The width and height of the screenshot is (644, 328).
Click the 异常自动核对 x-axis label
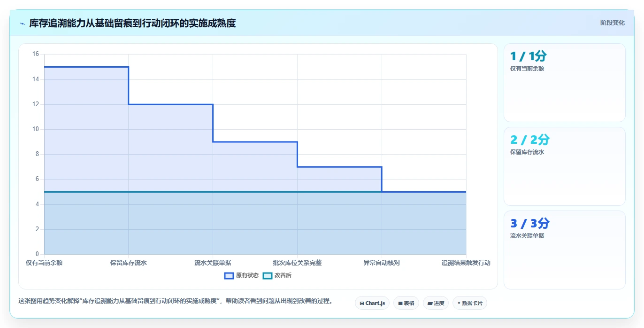click(382, 263)
